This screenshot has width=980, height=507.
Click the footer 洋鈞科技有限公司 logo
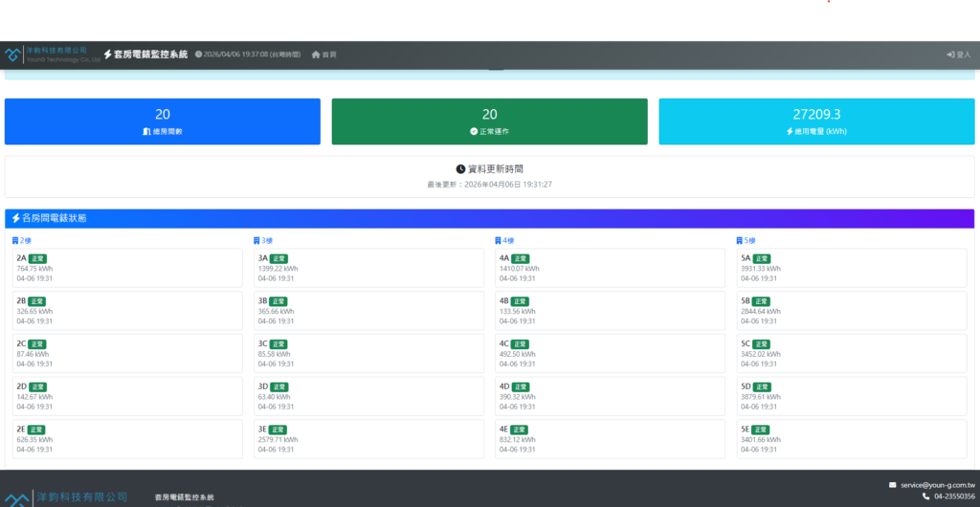[x=66, y=497]
